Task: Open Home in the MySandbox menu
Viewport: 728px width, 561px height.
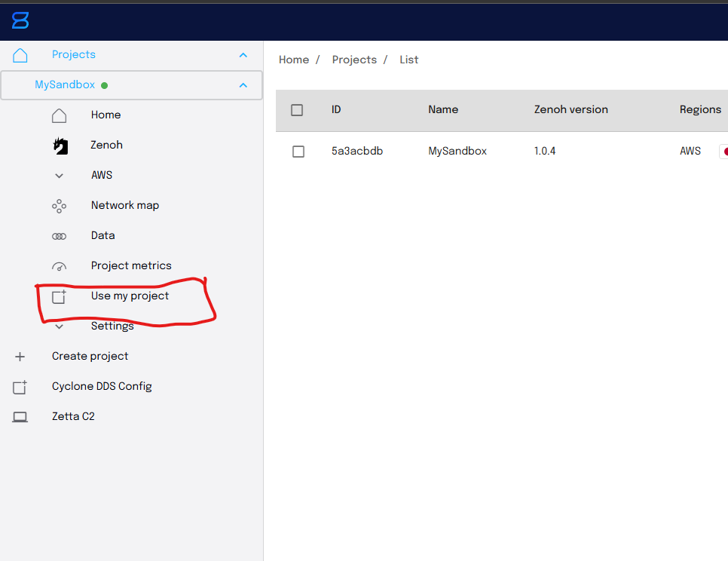Action: pos(106,115)
